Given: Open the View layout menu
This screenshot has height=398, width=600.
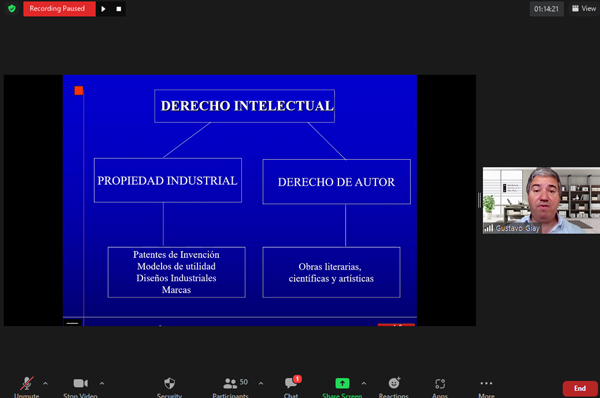Looking at the screenshot, I should tap(584, 8).
